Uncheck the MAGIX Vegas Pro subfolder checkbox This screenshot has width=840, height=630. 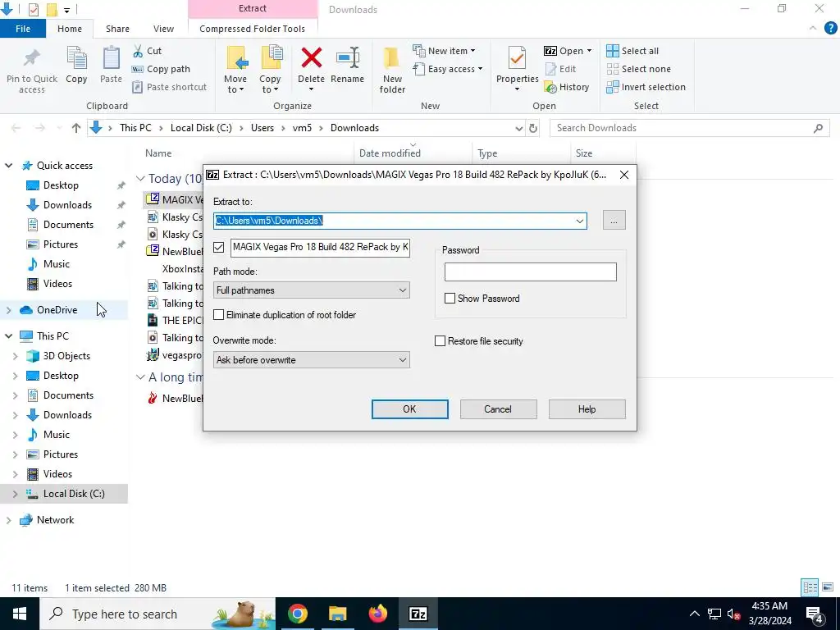tap(218, 247)
